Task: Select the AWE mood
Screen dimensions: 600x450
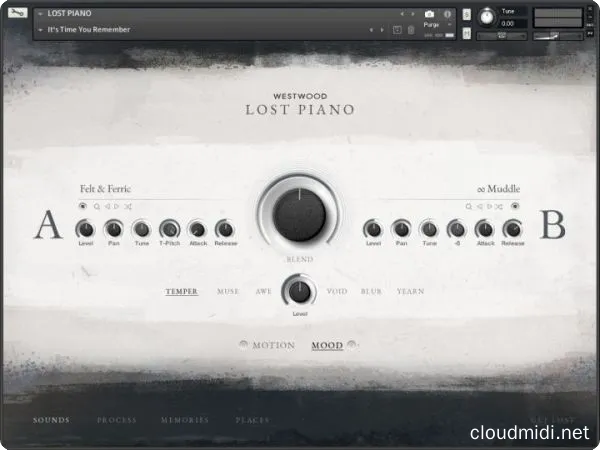Action: [263, 291]
